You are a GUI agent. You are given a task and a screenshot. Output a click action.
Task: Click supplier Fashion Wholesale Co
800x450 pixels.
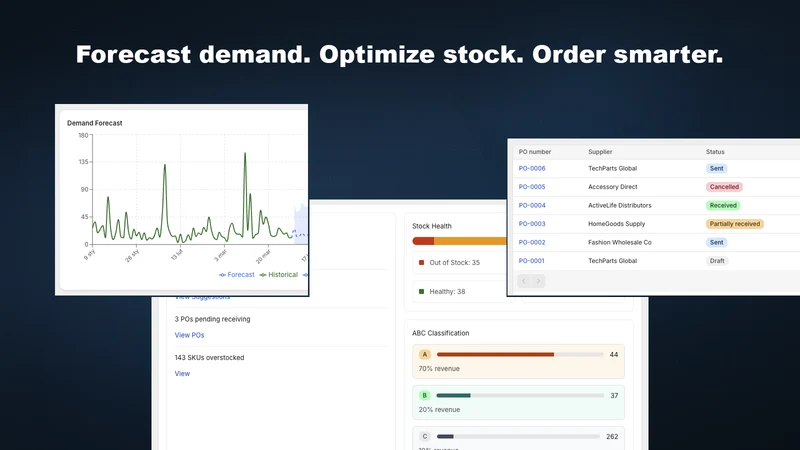click(619, 242)
